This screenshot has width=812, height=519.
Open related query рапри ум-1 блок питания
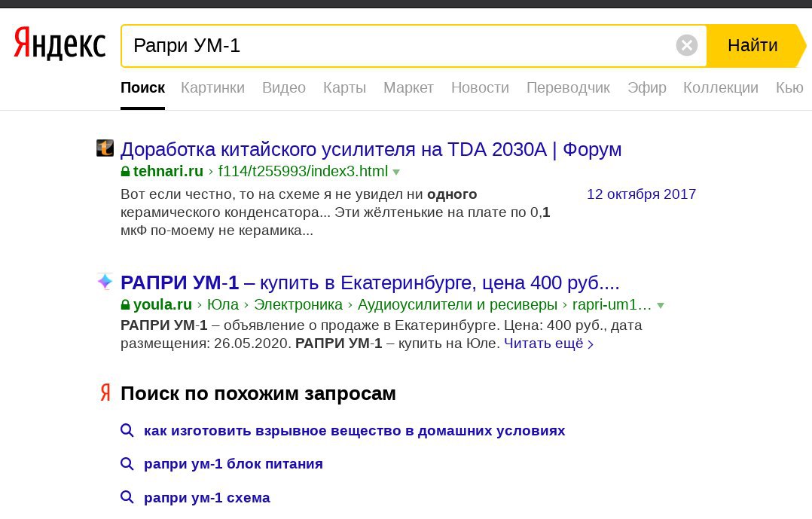tap(233, 464)
